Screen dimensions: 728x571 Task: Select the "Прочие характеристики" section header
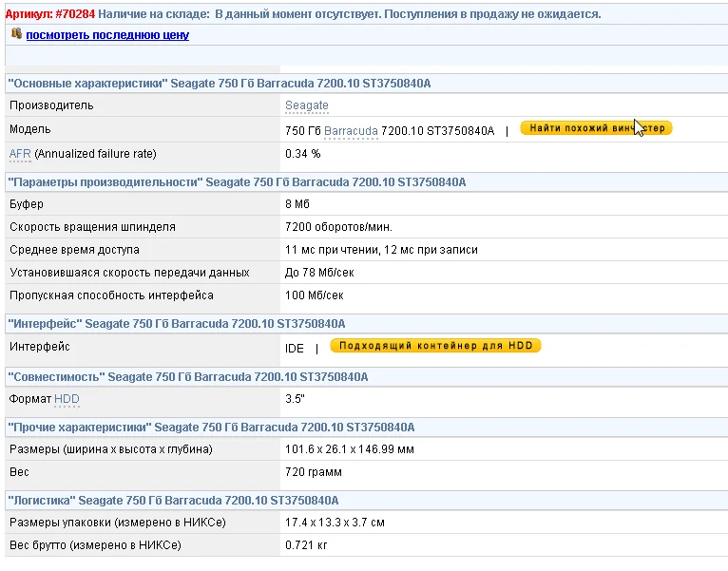coord(211,428)
